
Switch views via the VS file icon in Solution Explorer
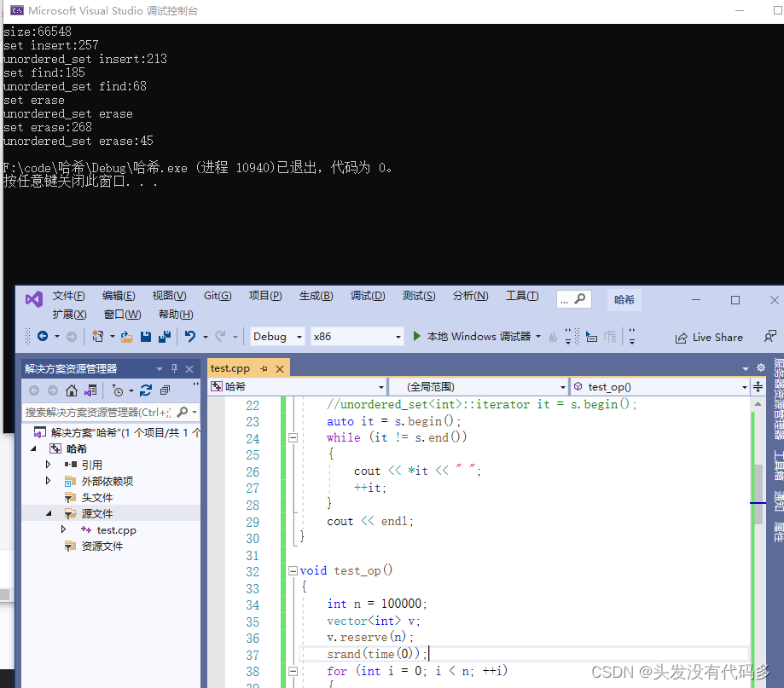(90, 390)
